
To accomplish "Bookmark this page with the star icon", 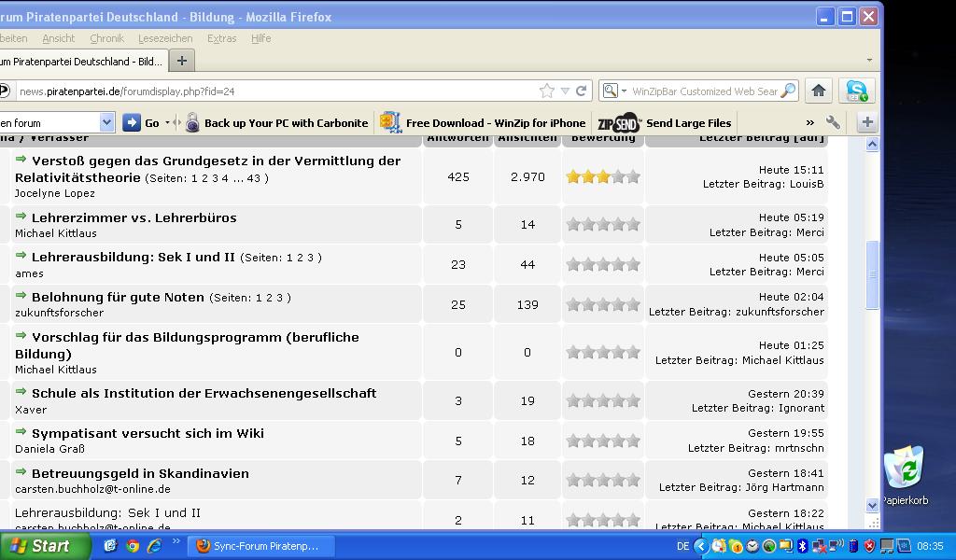I will click(547, 91).
